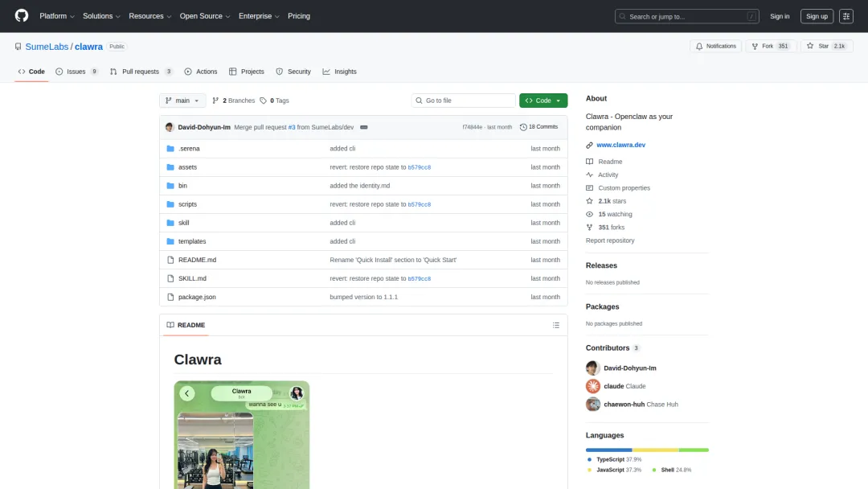Viewport: 868px width, 489px height.
Task: Open the main branch selector
Action: click(x=182, y=101)
